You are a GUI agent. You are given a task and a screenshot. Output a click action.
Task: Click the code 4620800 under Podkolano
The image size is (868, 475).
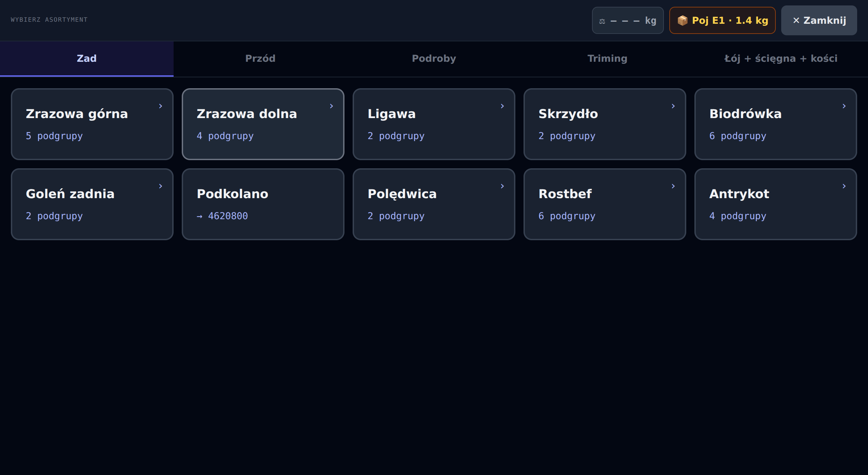pyautogui.click(x=228, y=216)
